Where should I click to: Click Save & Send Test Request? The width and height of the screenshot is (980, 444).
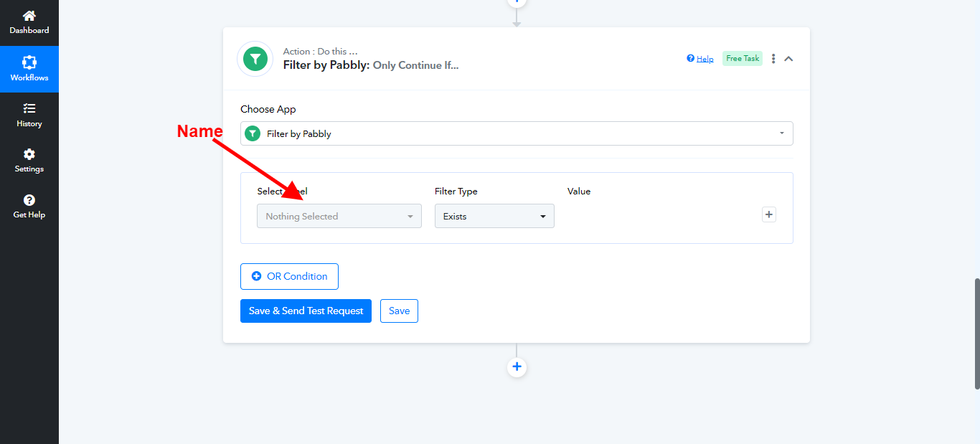pos(306,311)
